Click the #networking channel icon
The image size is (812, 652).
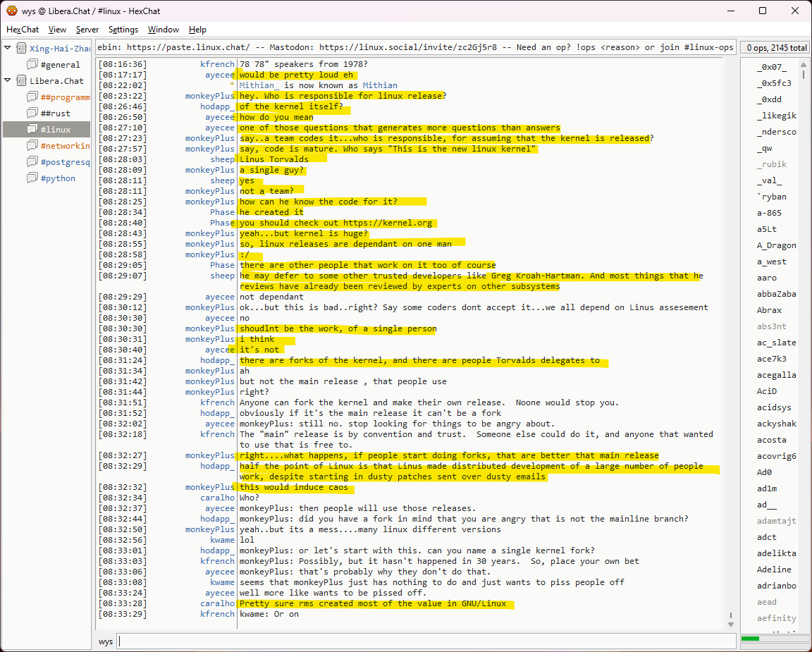(x=32, y=146)
